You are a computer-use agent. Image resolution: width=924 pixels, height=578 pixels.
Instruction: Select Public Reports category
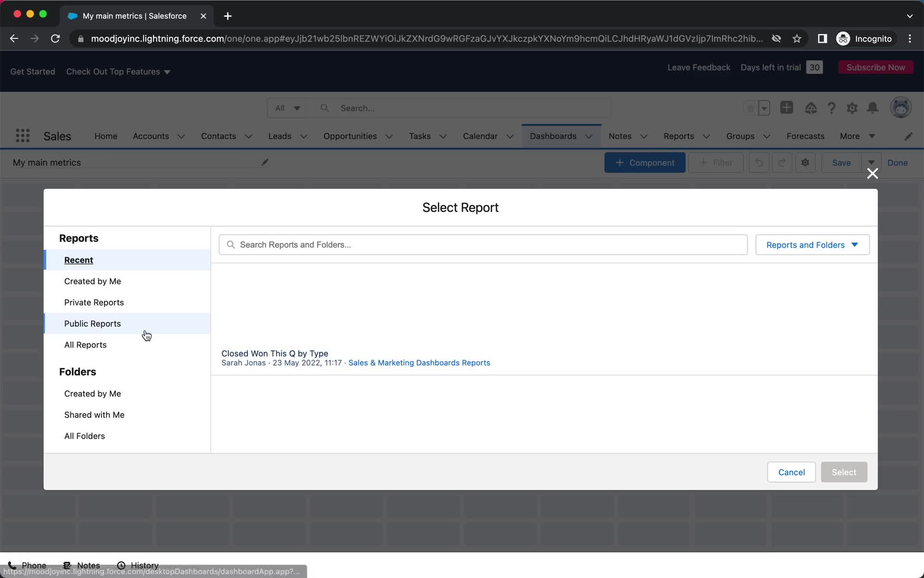pyautogui.click(x=127, y=324)
